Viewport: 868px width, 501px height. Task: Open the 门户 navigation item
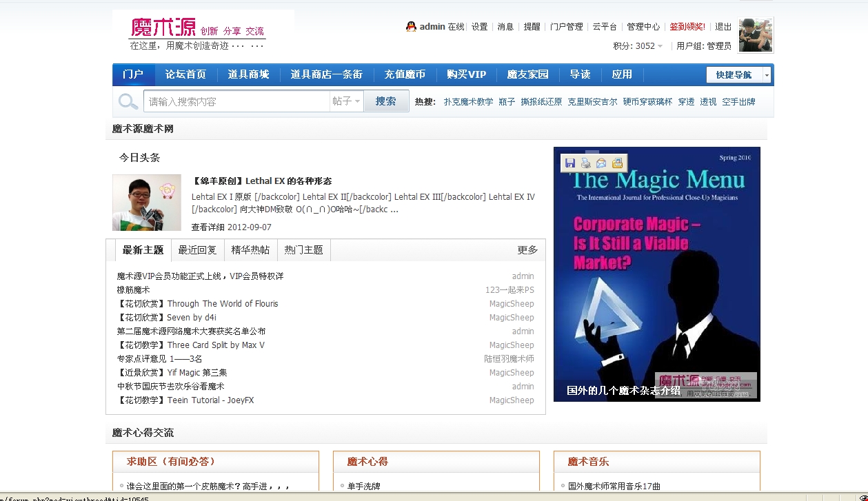[133, 74]
